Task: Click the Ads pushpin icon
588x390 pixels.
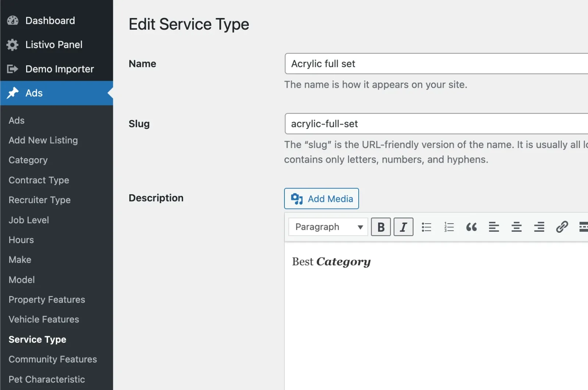Action: tap(12, 93)
